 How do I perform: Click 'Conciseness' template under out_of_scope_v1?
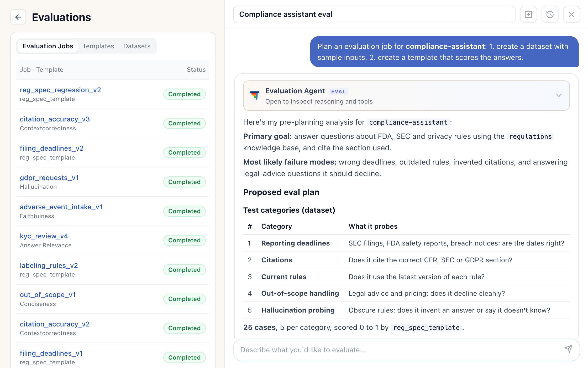click(38, 304)
